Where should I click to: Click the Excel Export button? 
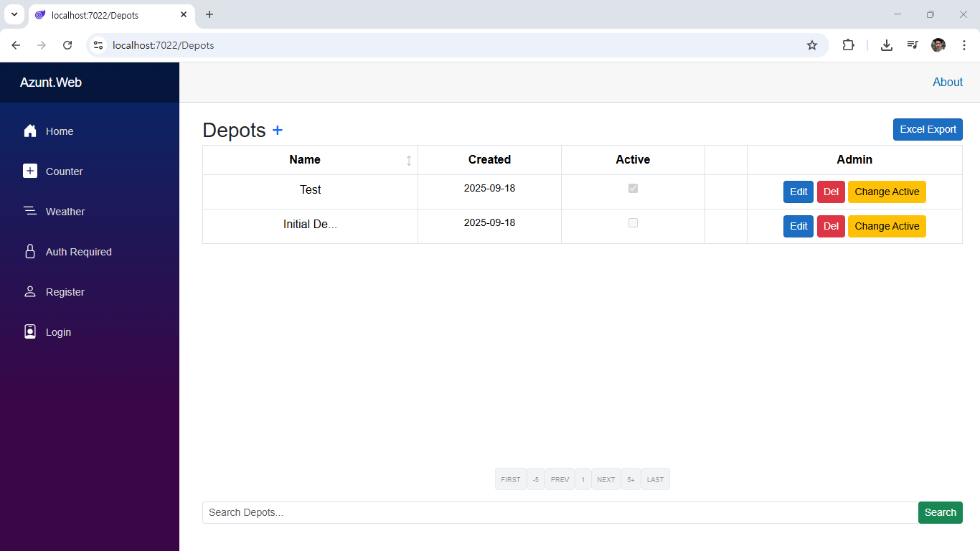[x=928, y=130]
